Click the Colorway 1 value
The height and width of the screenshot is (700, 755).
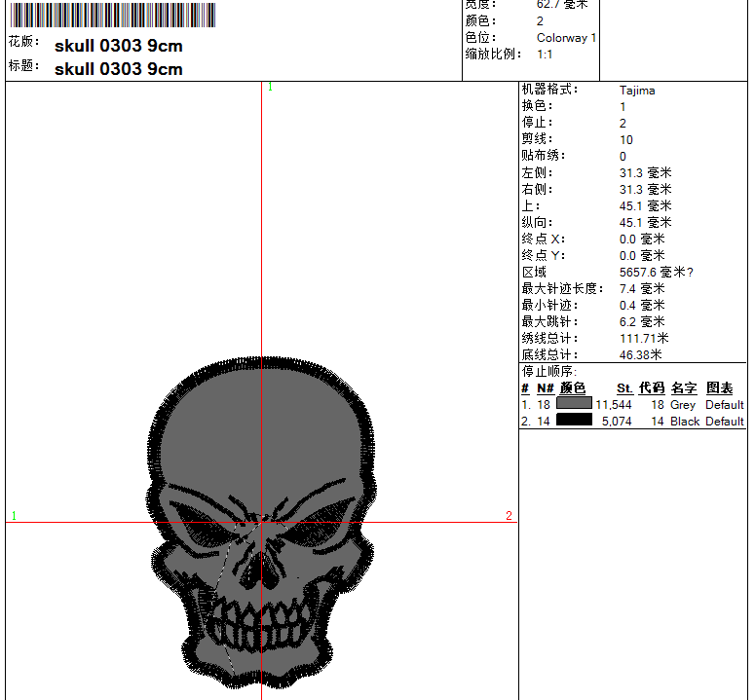(x=566, y=38)
